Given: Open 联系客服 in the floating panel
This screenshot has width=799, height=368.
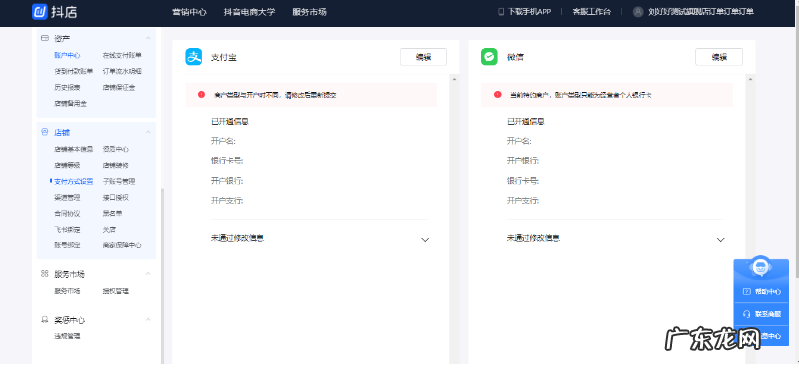Looking at the screenshot, I should (x=767, y=314).
